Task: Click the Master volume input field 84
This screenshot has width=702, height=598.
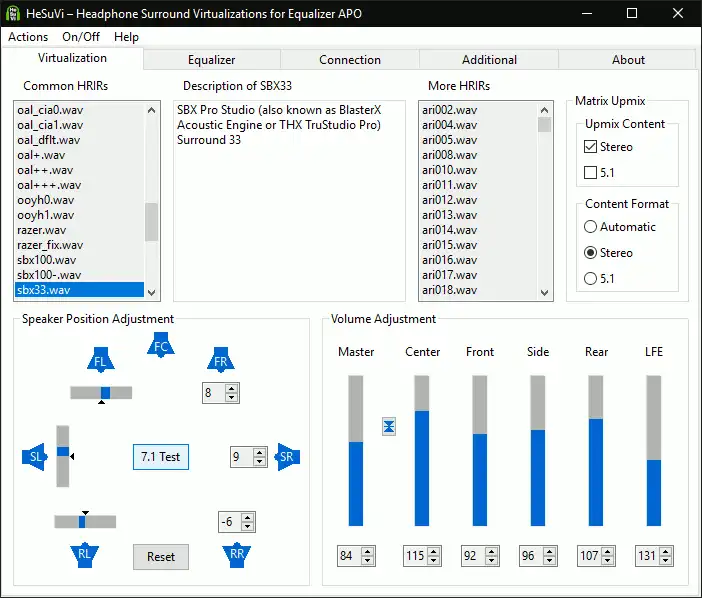Action: click(350, 556)
